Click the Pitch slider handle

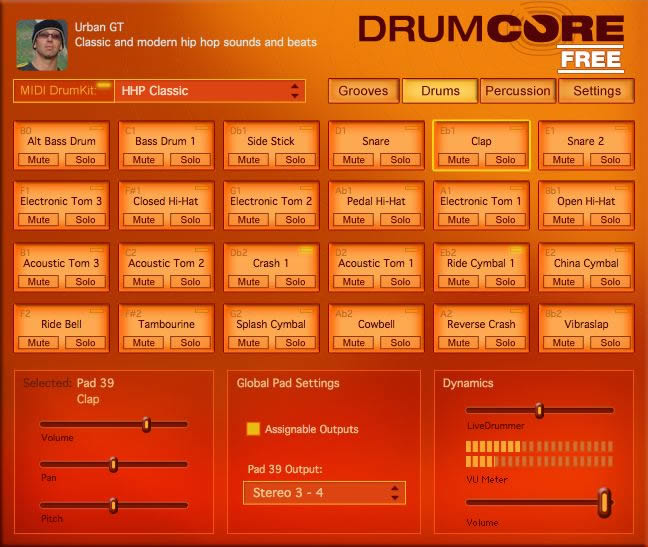[113, 505]
